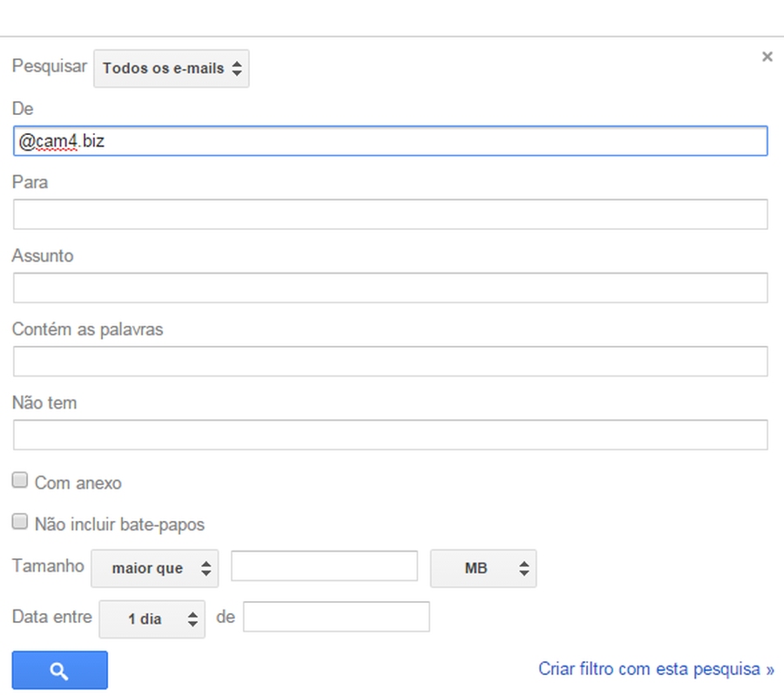Focus the Não tem text field
This screenshot has width=784, height=696.
point(390,435)
